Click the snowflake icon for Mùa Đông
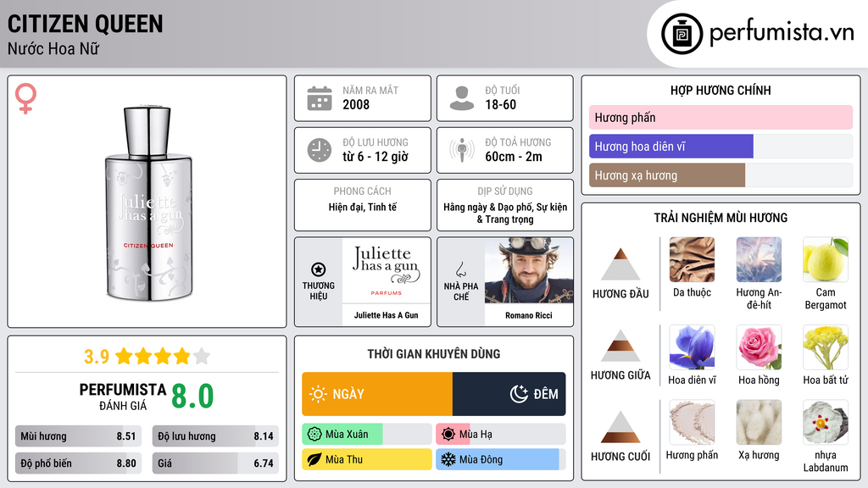The height and width of the screenshot is (488, 868). 448,459
